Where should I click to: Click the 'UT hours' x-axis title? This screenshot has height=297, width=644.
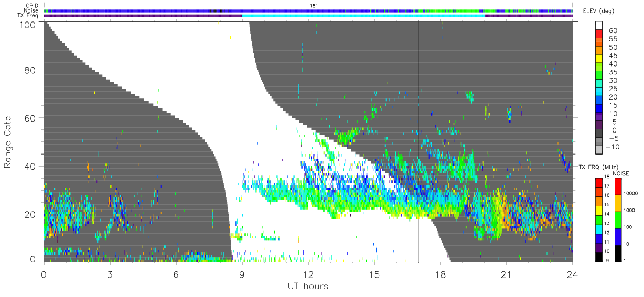(307, 286)
